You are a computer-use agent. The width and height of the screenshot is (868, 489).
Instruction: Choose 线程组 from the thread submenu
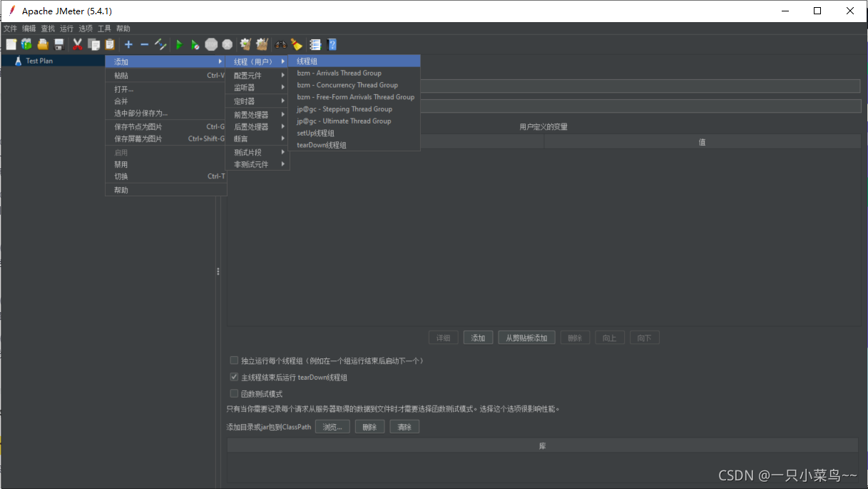354,61
